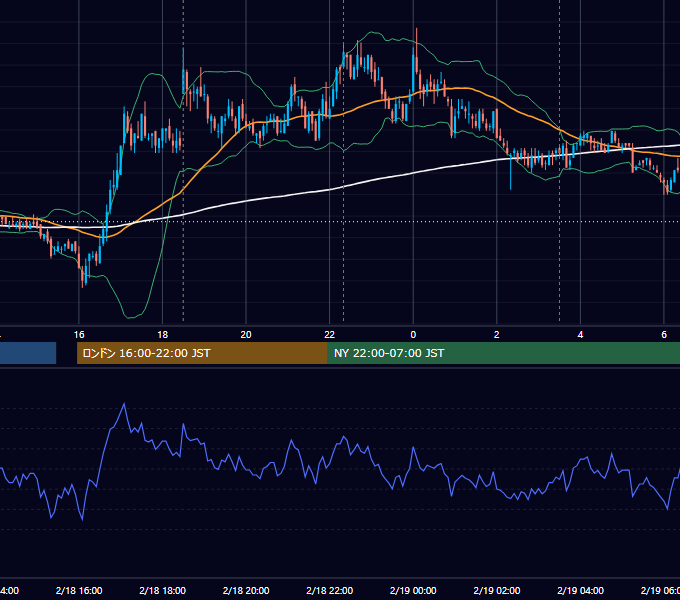Click the 6 hour label on price chart axis
680x600 pixels.
click(x=664, y=335)
